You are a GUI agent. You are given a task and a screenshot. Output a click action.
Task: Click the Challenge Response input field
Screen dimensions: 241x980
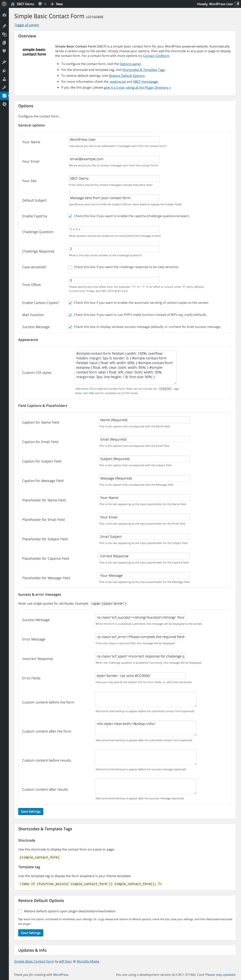[x=114, y=249]
